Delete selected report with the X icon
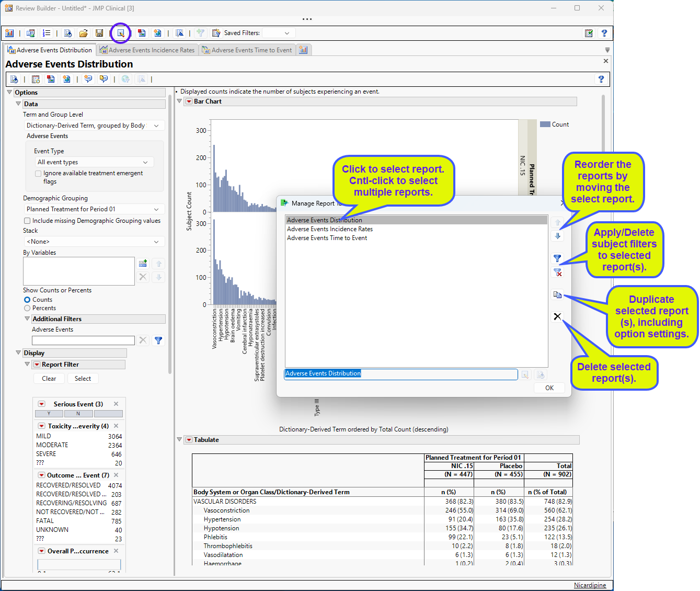The image size is (700, 591). click(x=557, y=316)
